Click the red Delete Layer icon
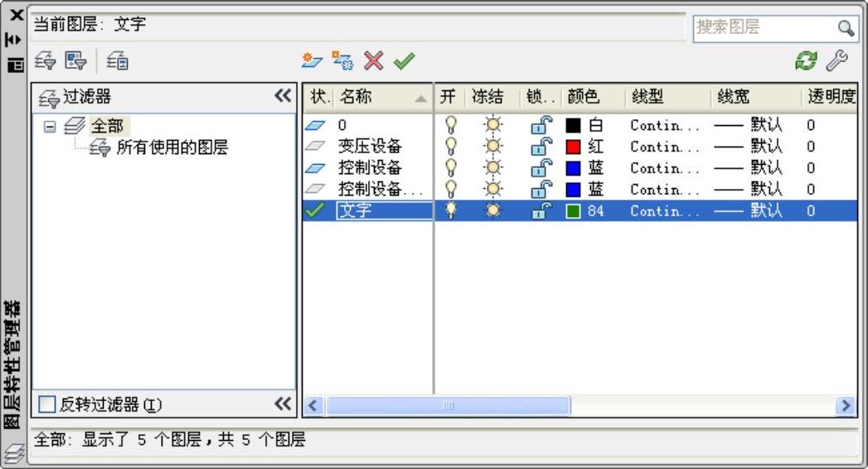This screenshot has height=469, width=868. [374, 60]
